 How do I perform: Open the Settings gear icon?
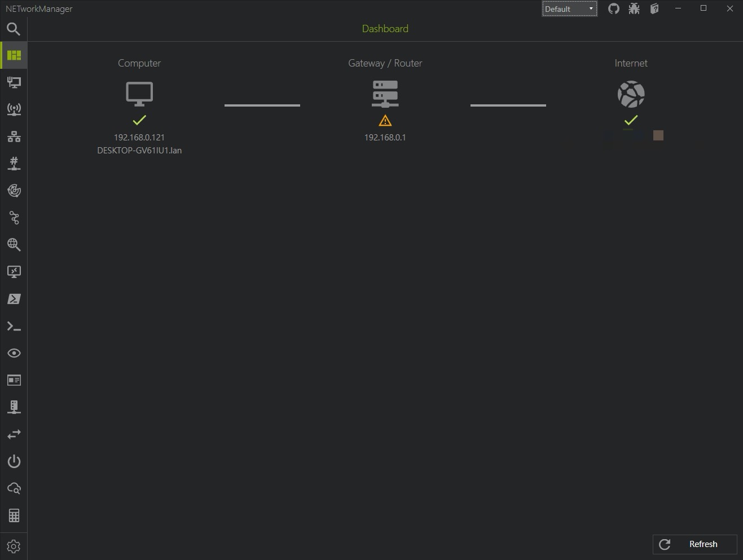pyautogui.click(x=14, y=546)
